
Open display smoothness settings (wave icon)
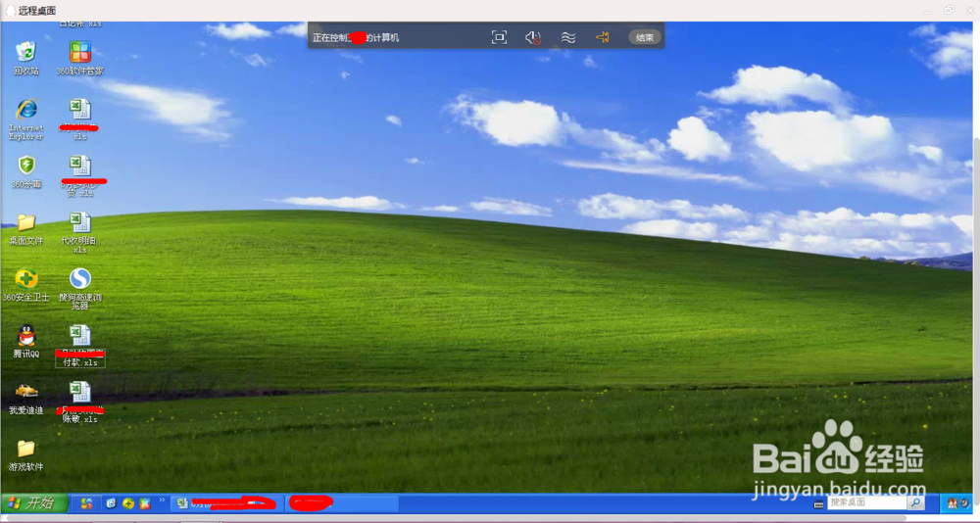tap(568, 37)
